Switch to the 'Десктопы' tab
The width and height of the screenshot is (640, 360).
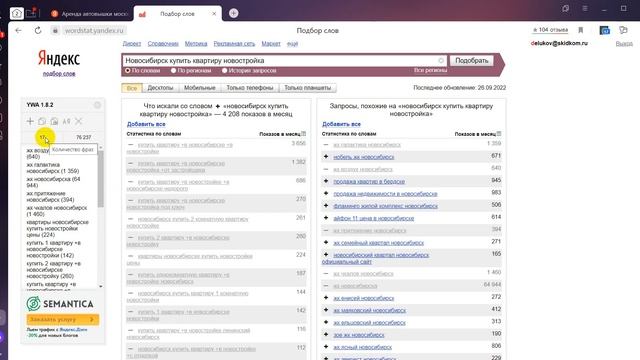point(160,88)
